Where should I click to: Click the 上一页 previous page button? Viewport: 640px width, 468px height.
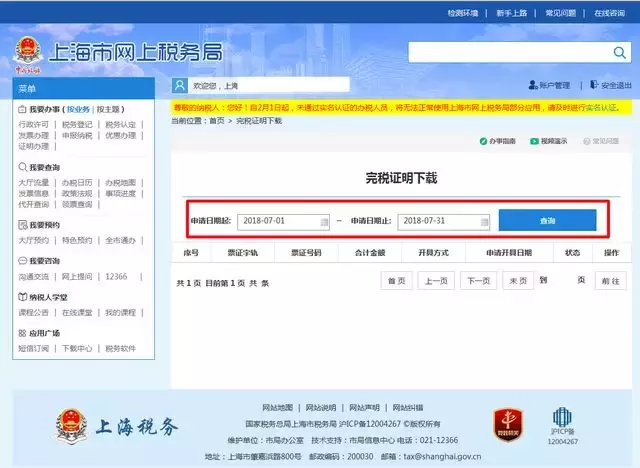pos(436,281)
